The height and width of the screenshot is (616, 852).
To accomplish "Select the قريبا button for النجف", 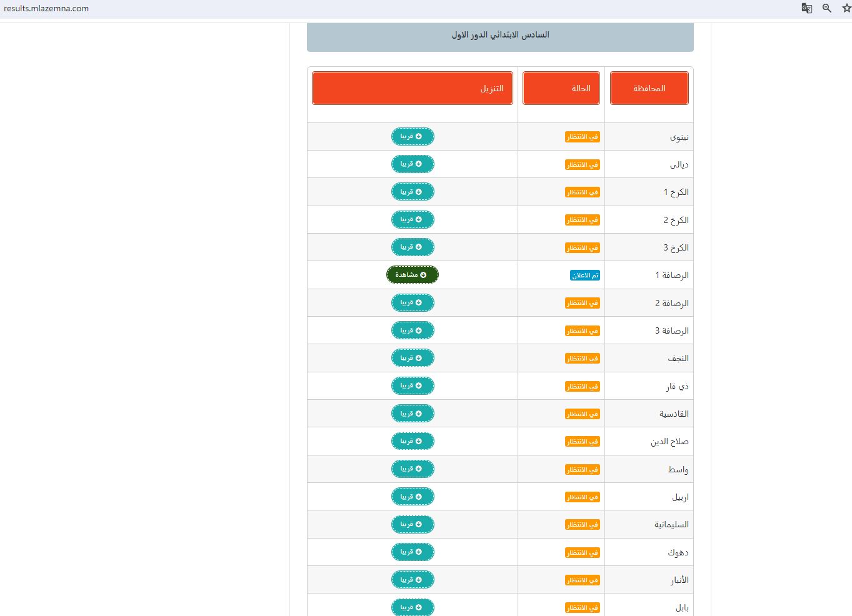I will [413, 358].
